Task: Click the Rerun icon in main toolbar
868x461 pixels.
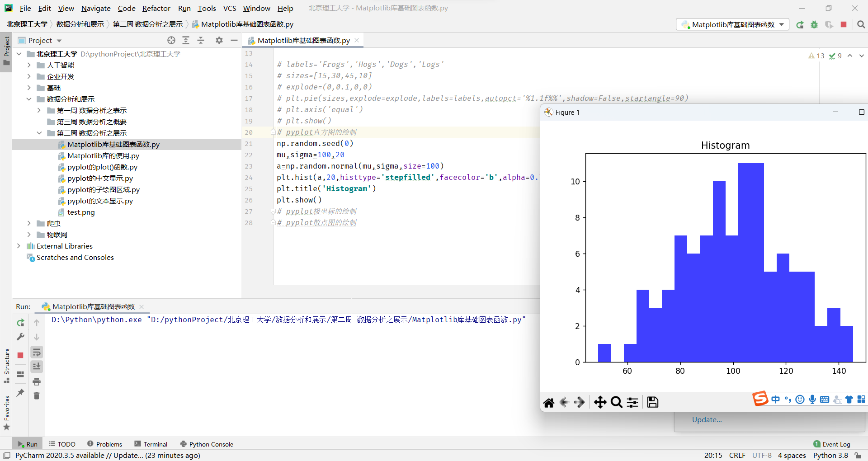Action: [800, 25]
